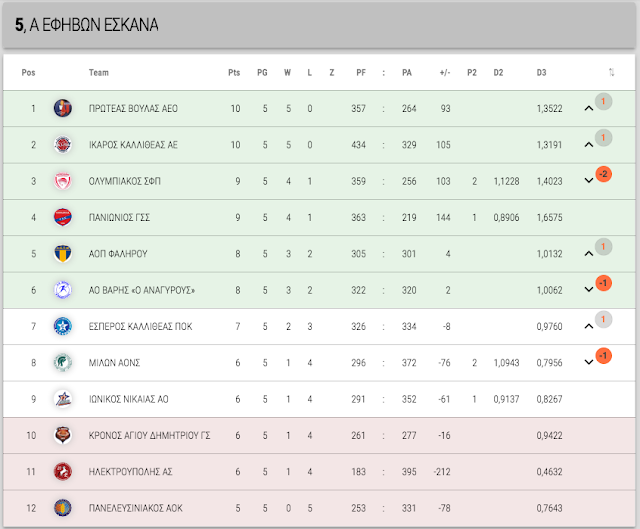Viewport: 640px width, 529px height.
Task: Click the sort arrows icon in header
Action: point(611,72)
